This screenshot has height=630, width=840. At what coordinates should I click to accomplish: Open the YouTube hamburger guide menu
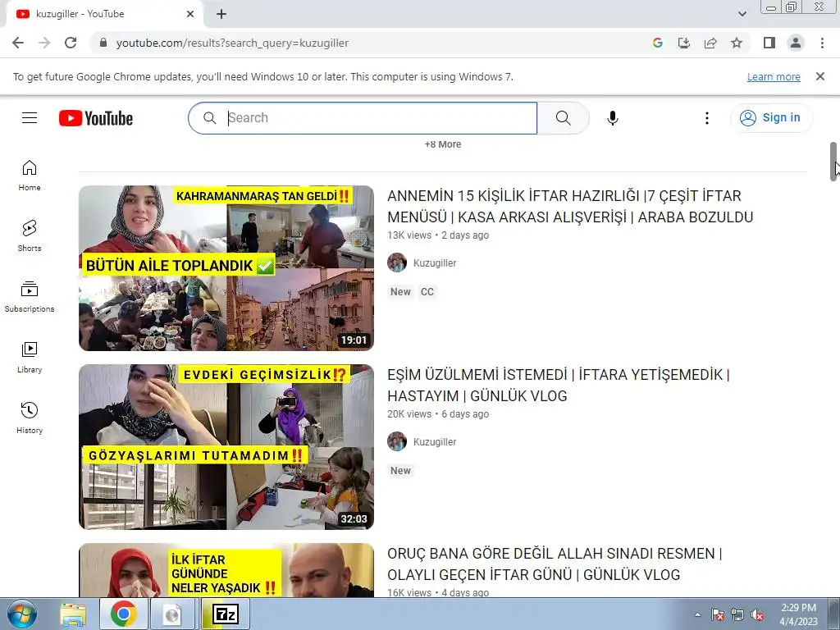tap(30, 118)
